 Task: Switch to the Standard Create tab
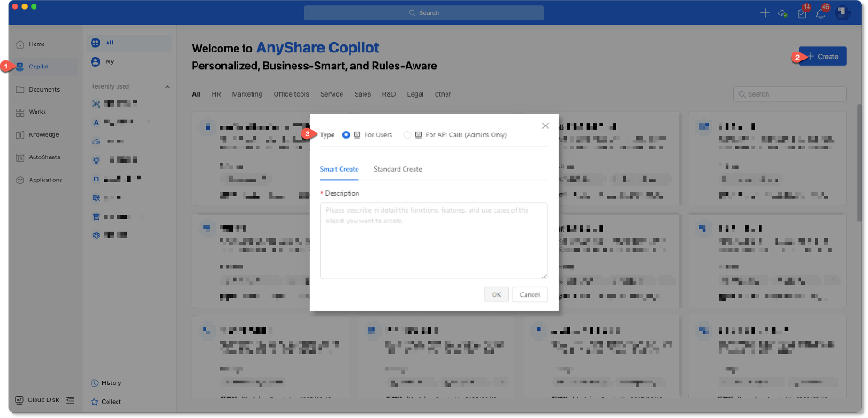398,169
